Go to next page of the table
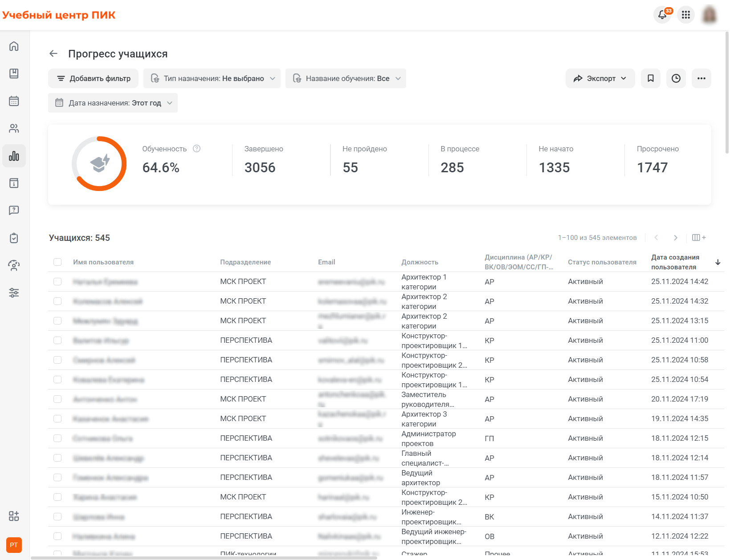The width and height of the screenshot is (730, 560). click(676, 238)
